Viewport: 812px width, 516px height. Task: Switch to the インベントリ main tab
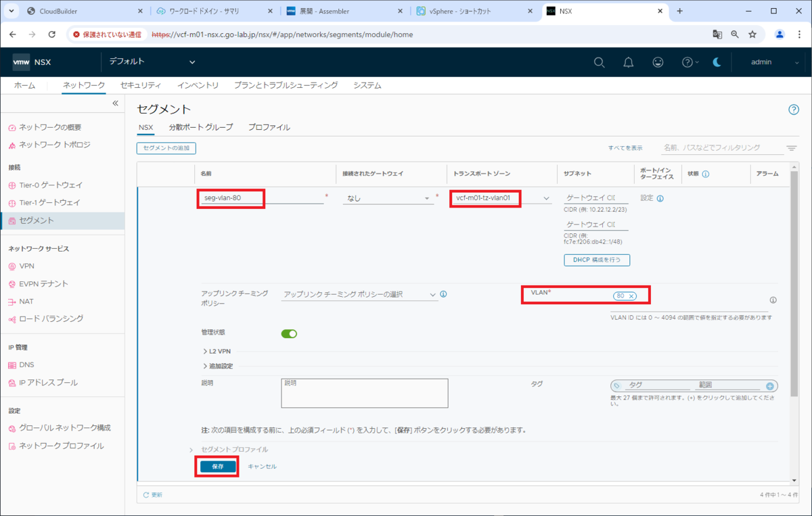198,85
